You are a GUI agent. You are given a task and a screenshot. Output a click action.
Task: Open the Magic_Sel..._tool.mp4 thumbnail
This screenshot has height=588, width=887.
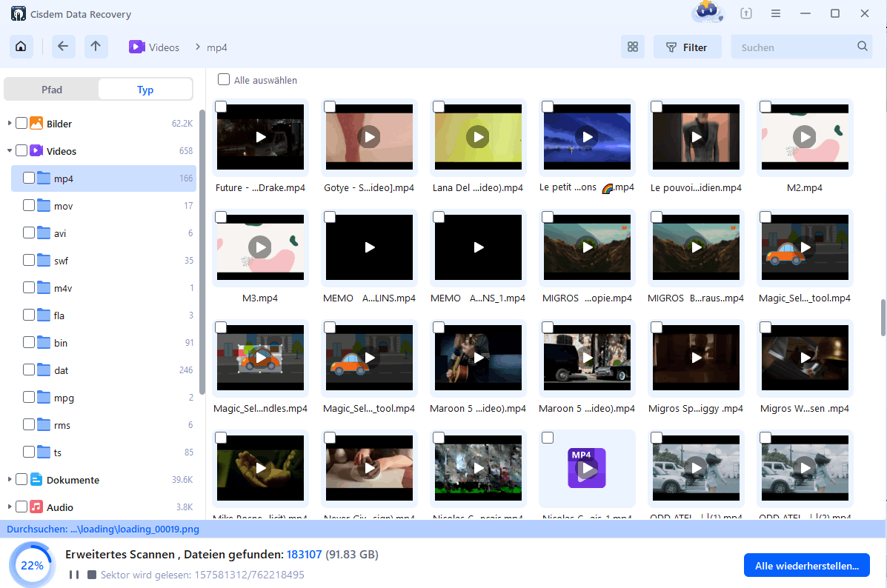point(805,247)
